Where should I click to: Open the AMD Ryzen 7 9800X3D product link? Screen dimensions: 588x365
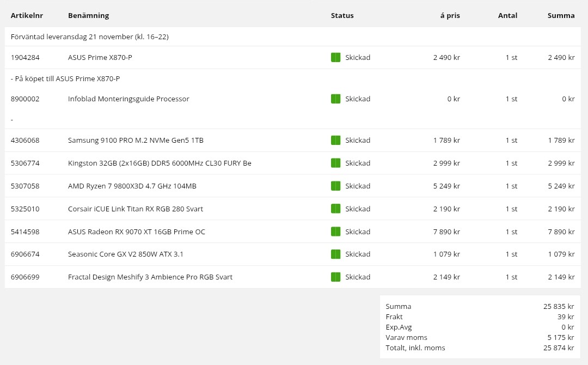(x=132, y=186)
